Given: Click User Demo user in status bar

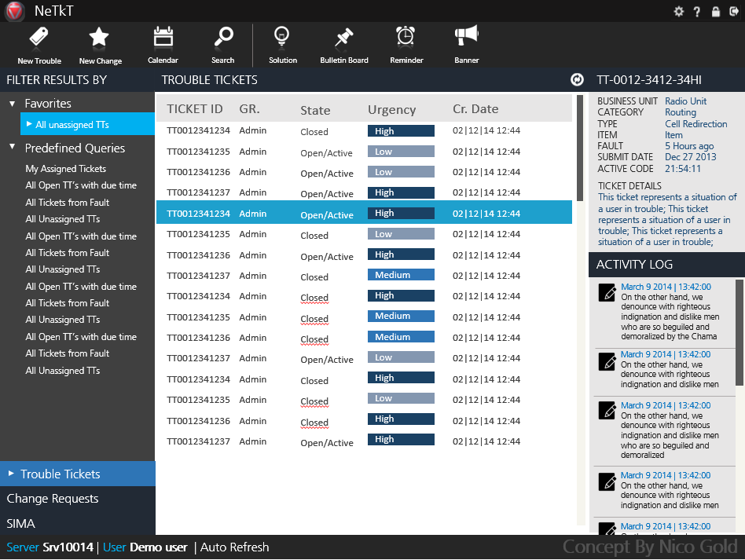Looking at the screenshot, I should 145,547.
